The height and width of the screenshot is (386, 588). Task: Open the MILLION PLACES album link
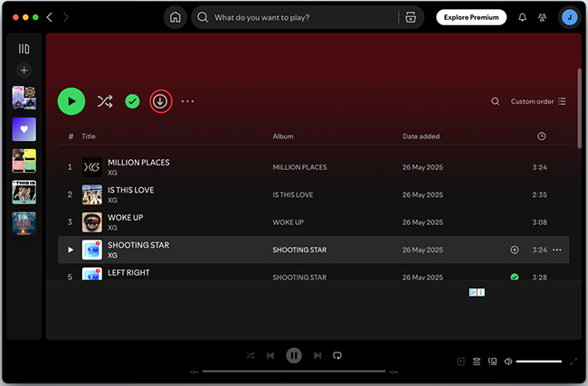pyautogui.click(x=299, y=167)
